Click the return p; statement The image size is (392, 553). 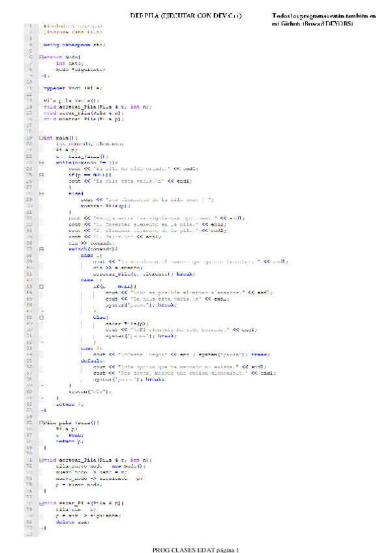70,441
